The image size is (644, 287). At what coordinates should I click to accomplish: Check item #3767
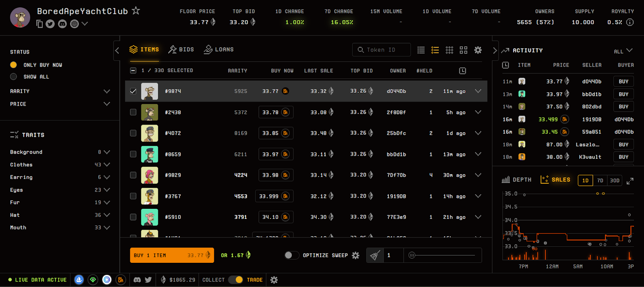pos(133,196)
